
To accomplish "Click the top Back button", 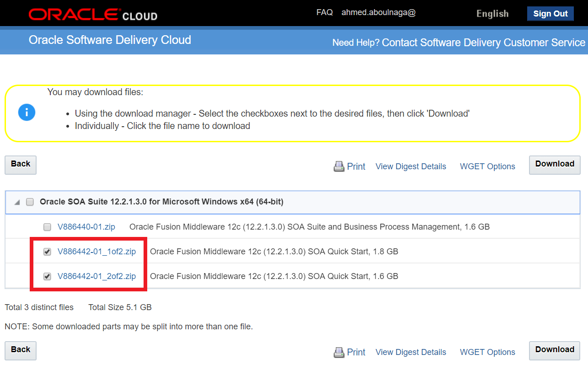I will pyautogui.click(x=21, y=164).
